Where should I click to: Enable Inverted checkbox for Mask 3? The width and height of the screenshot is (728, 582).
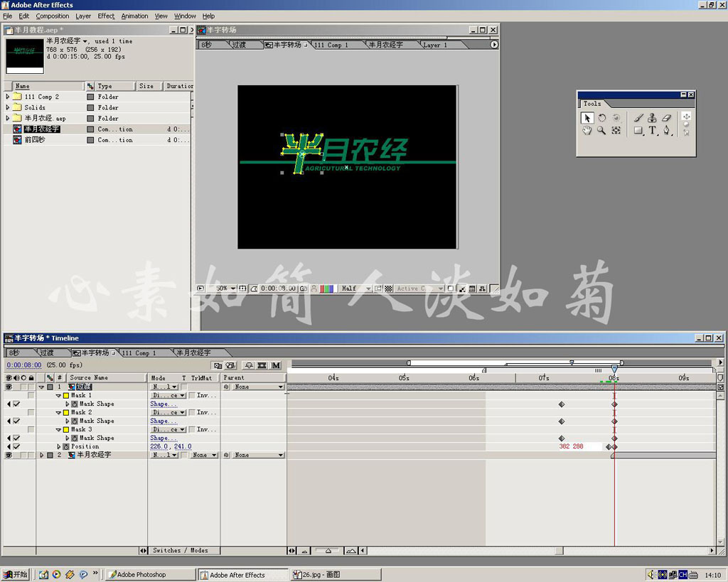192,429
